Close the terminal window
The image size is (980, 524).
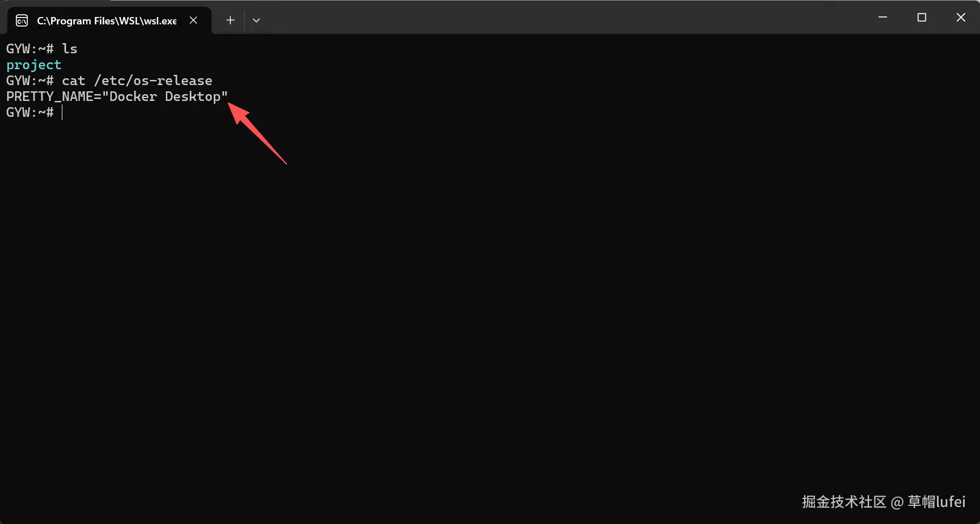961,18
